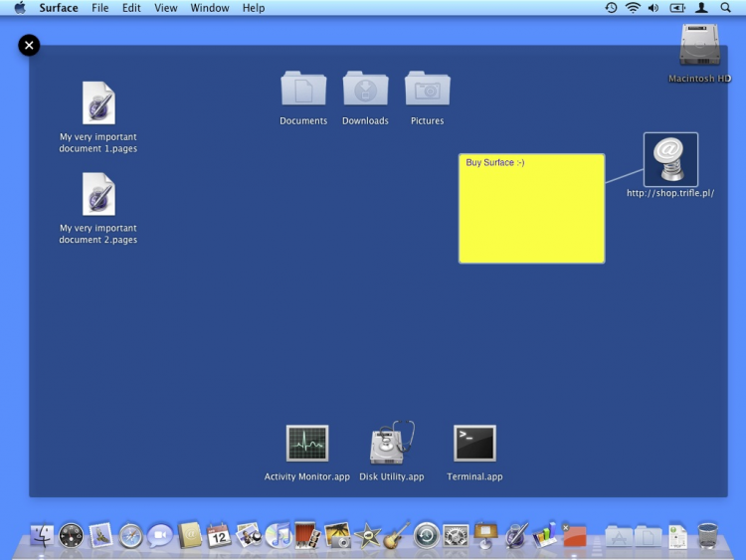This screenshot has width=746, height=560.
Task: Click the battery status icon
Action: [x=677, y=8]
